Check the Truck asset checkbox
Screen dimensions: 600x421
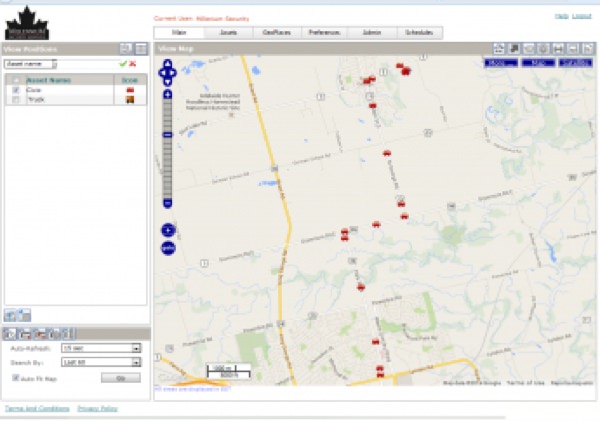16,100
